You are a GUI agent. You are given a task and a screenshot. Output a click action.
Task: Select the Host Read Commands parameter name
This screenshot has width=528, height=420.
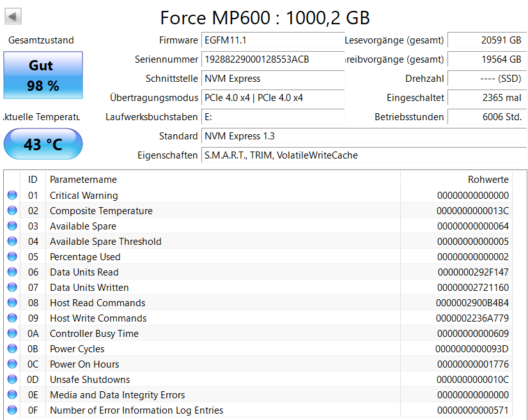pyautogui.click(x=98, y=303)
